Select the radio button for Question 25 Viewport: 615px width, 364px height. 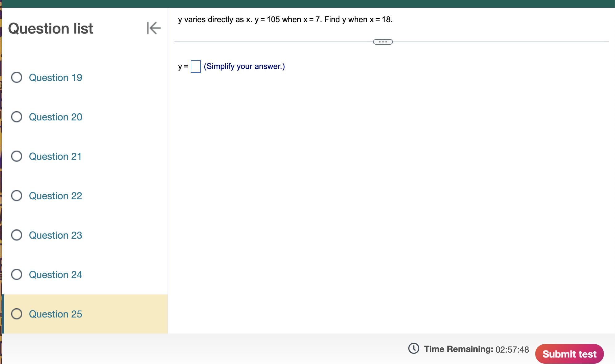point(17,314)
